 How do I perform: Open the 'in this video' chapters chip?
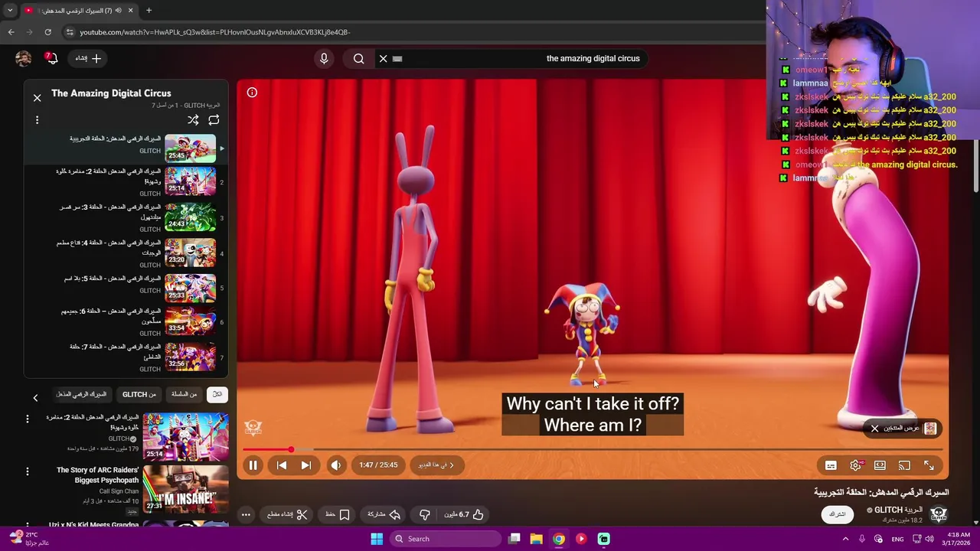[x=436, y=465]
